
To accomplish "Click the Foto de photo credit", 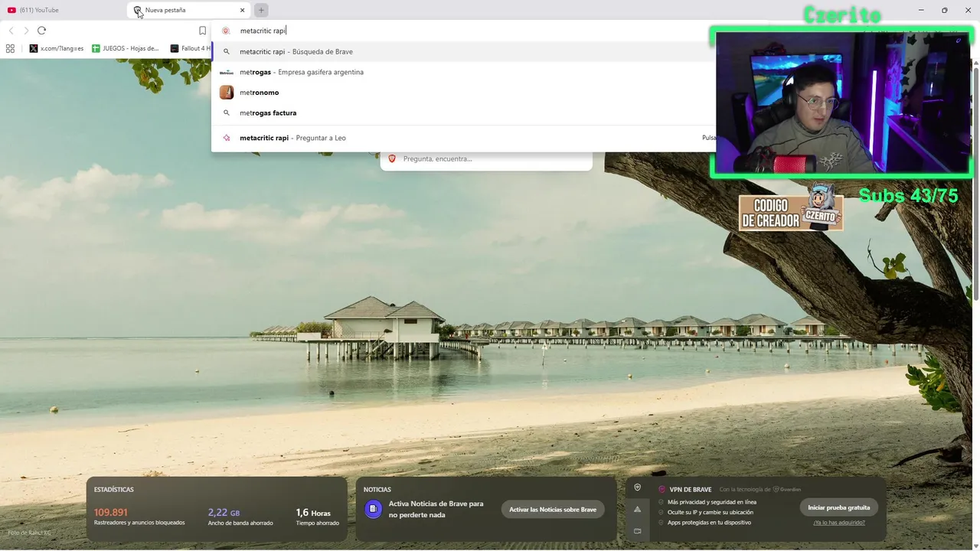I will 29,533.
